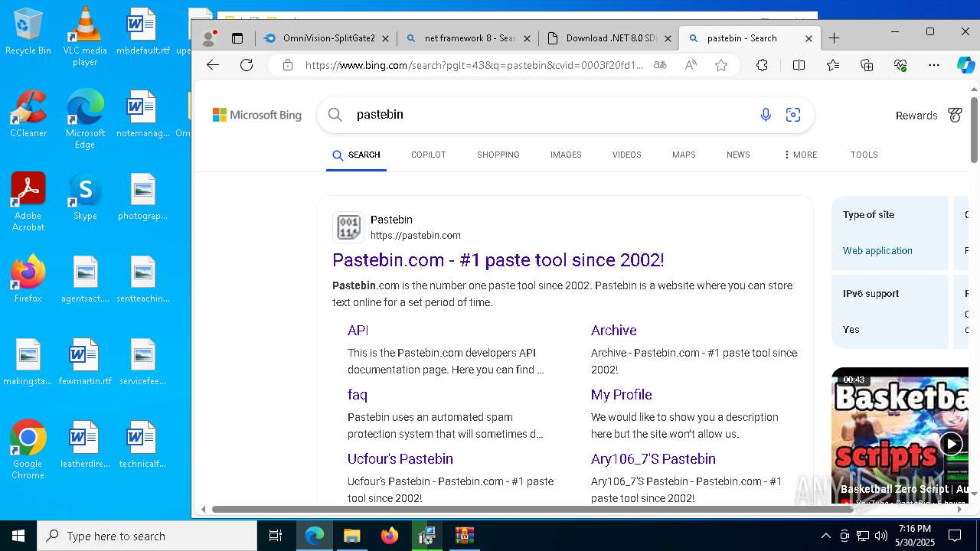
Task: View site information lock icon
Action: tap(288, 65)
